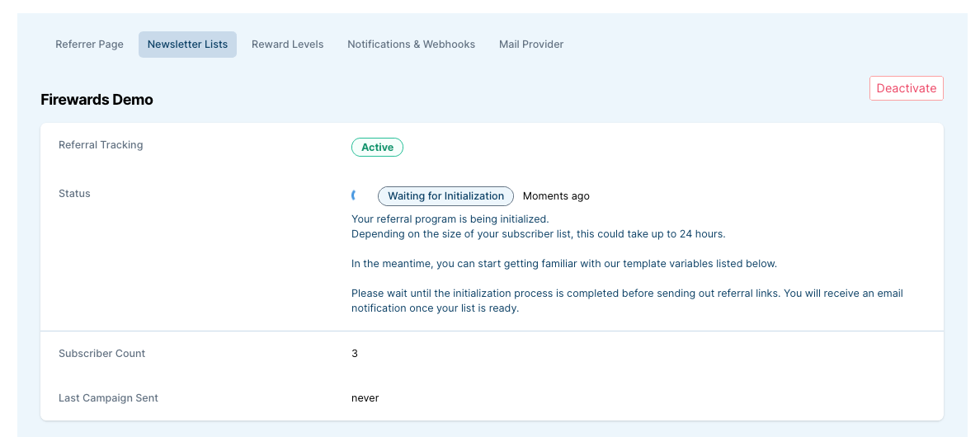Click 'Your referral program is being initialized.'
This screenshot has width=980, height=437.
coord(450,219)
